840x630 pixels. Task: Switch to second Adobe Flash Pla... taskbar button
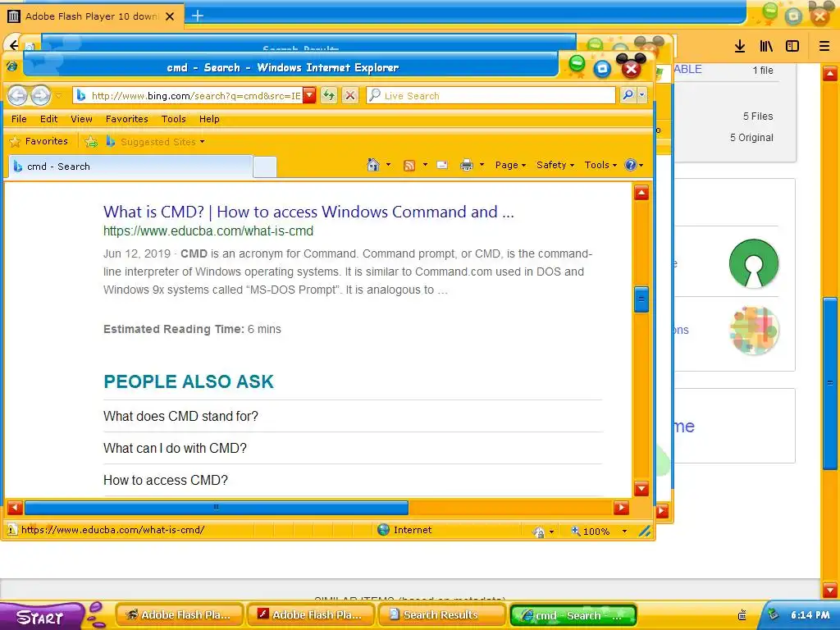311,615
